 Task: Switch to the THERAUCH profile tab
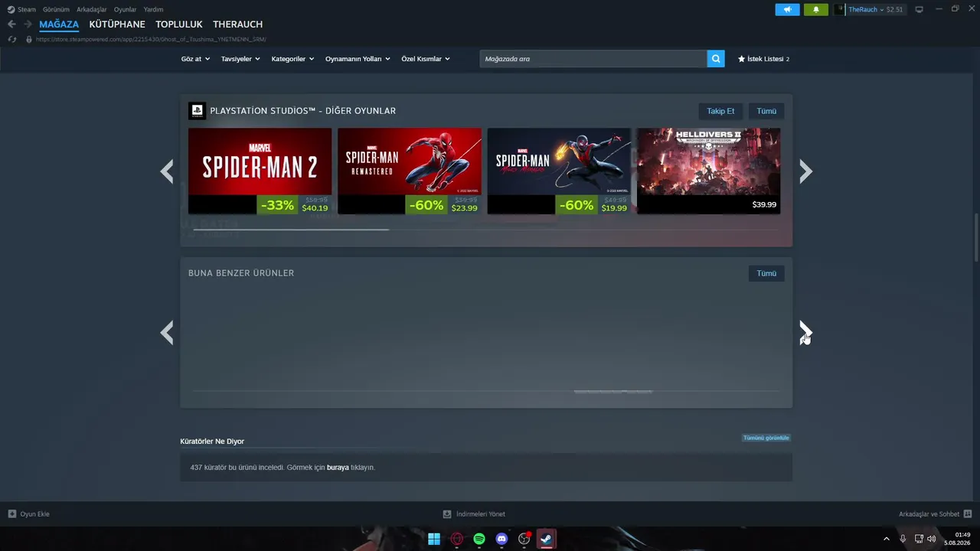pos(238,24)
